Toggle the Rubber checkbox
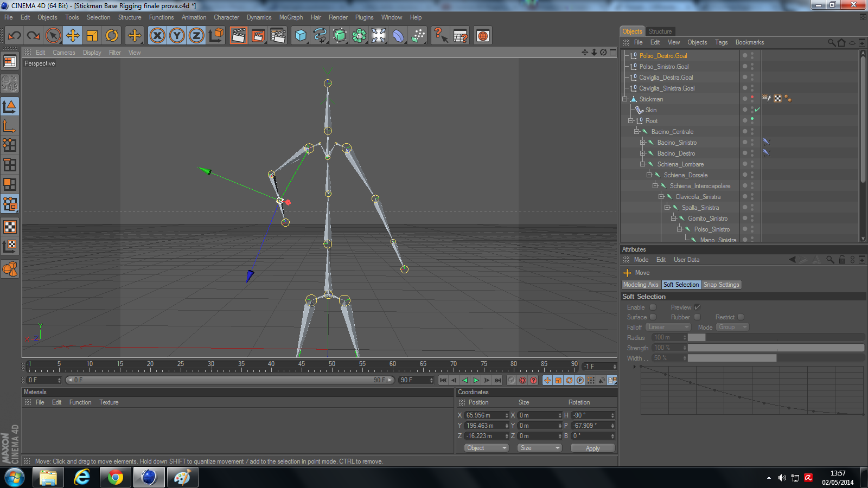Viewport: 868px width, 488px height. point(698,317)
